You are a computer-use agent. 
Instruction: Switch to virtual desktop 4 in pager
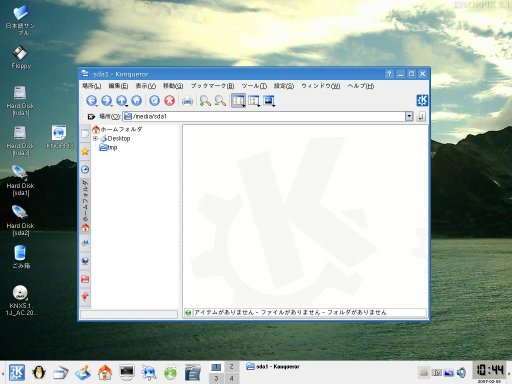click(x=231, y=378)
